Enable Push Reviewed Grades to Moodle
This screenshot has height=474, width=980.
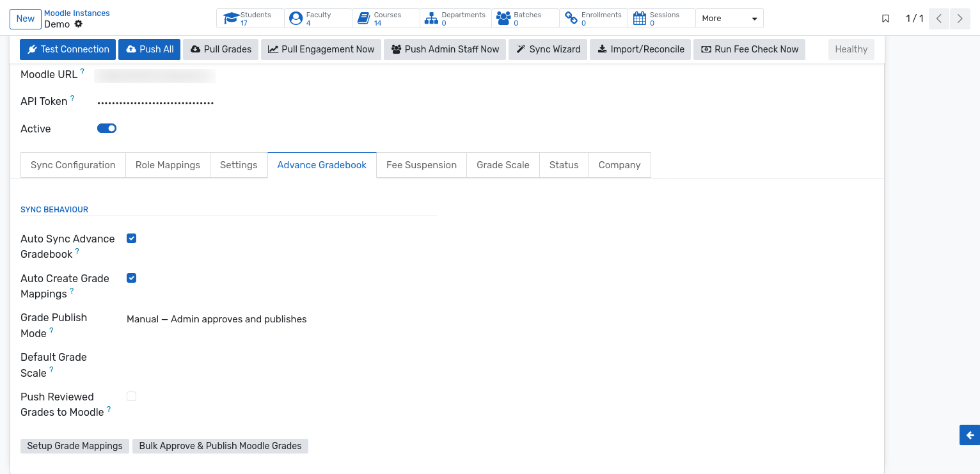click(131, 397)
